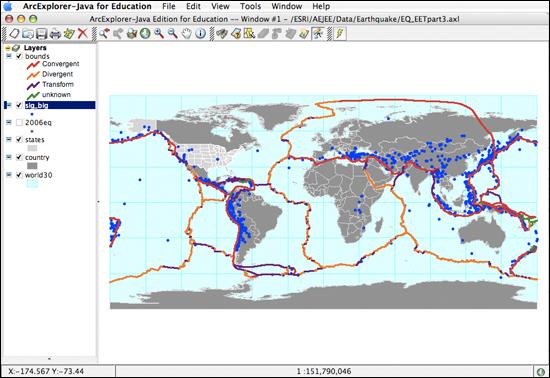Select the Identify info tool
The width and height of the screenshot is (550, 378).
(200, 33)
